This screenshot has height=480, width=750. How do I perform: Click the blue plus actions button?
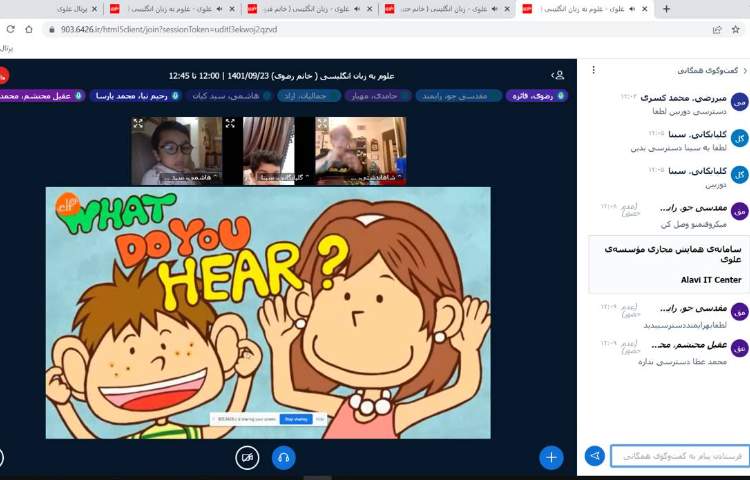[x=551, y=457]
